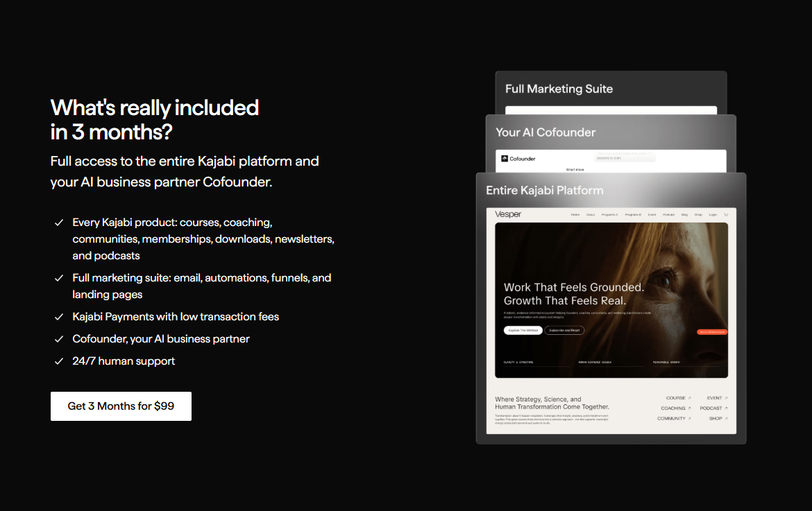The image size is (812, 511).
Task: Select Programs B in Vesper navigation
Action: click(x=633, y=215)
